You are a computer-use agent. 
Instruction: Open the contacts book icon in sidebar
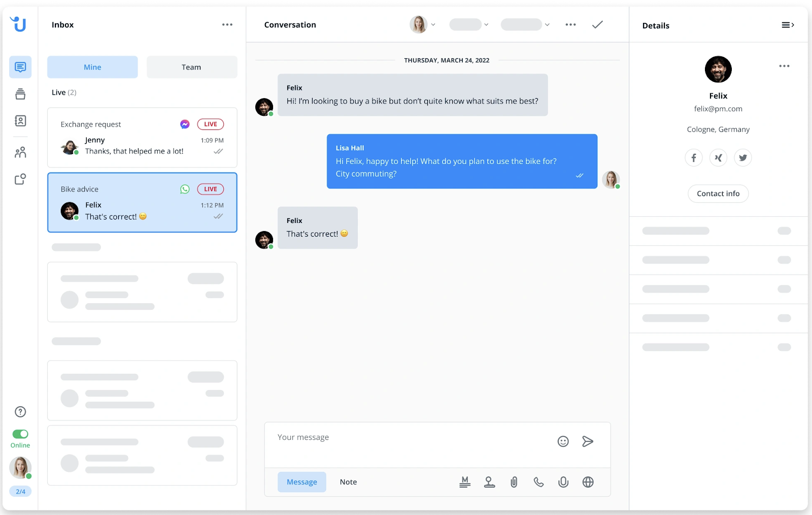[x=20, y=121]
